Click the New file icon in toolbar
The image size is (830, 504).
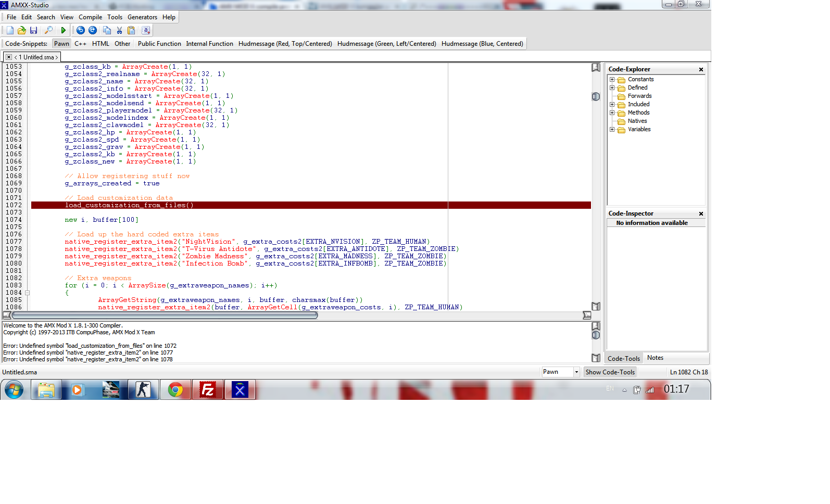pos(10,30)
